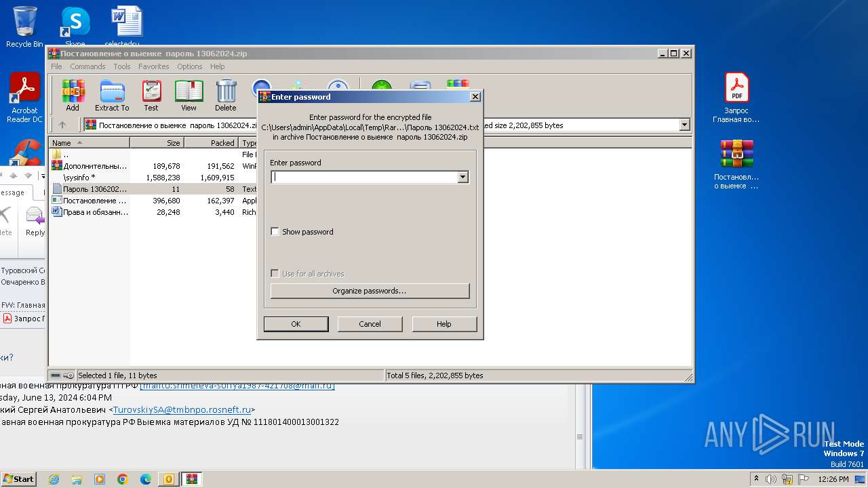This screenshot has width=868, height=488.
Task: Click Total 5 files status bar text
Action: [x=435, y=375]
